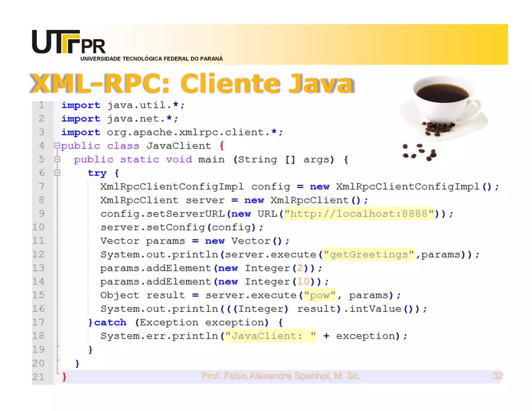
Task: Click the 'try' keyword on line 6
Action: pyautogui.click(x=97, y=173)
